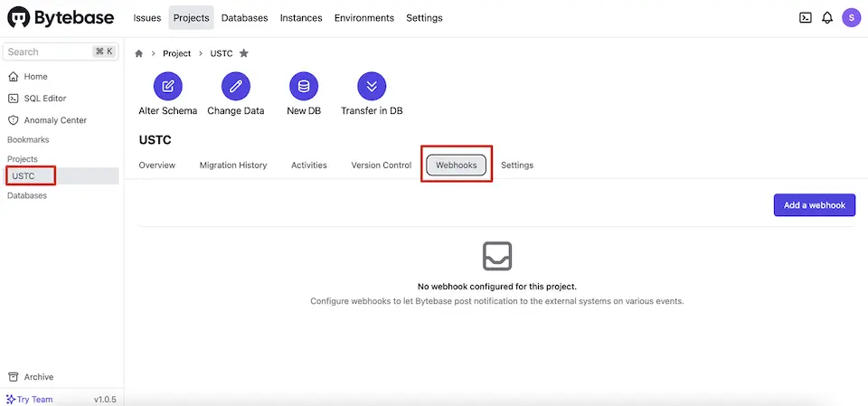The image size is (868, 406).
Task: Click the Transfer in DB icon
Action: [372, 86]
